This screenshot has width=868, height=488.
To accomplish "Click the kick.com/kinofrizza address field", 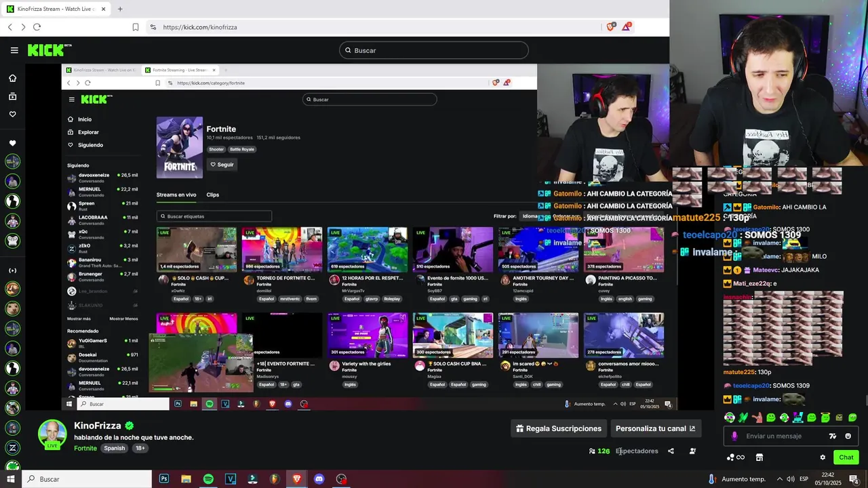I will point(200,27).
